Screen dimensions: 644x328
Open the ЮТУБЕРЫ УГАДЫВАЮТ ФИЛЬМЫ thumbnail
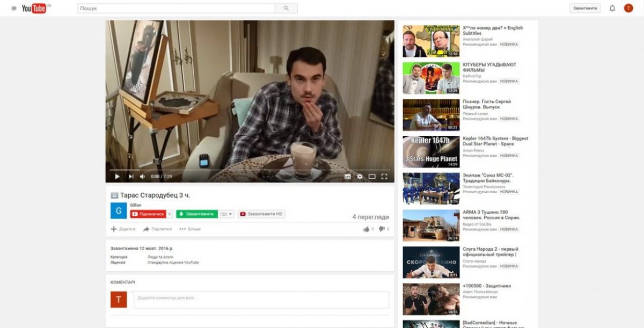pos(431,78)
